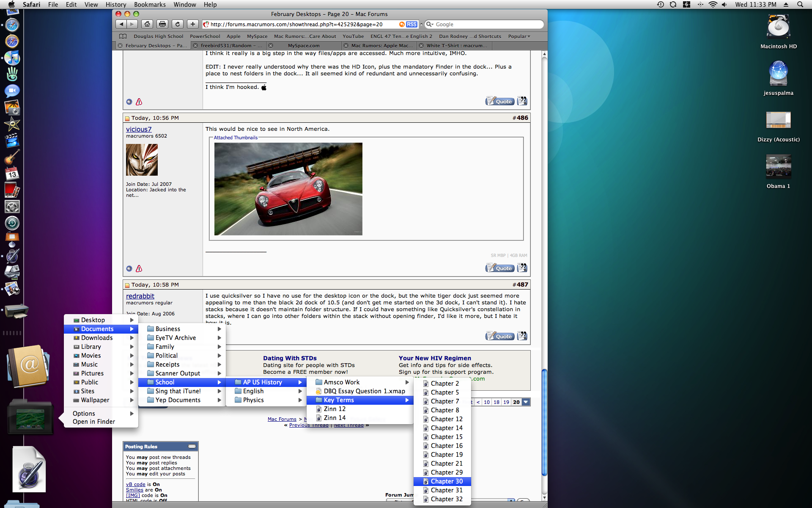
Task: Open page navigation dropdown arrow after 20
Action: coord(526,402)
